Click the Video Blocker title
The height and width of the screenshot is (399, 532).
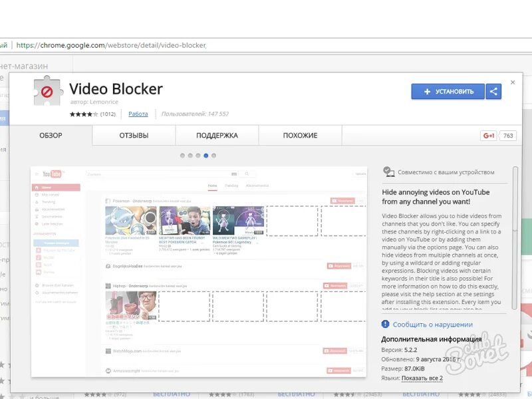(x=116, y=89)
